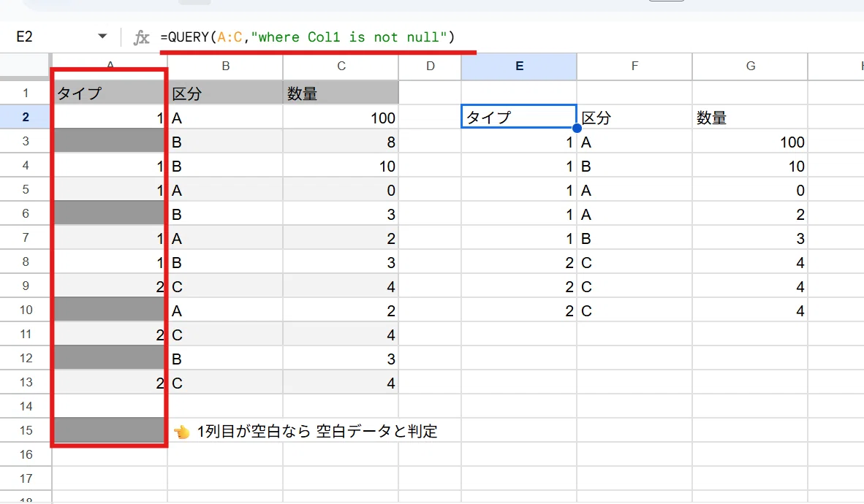Click cell A1 containing タイプ
This screenshot has height=504, width=864.
click(x=110, y=93)
